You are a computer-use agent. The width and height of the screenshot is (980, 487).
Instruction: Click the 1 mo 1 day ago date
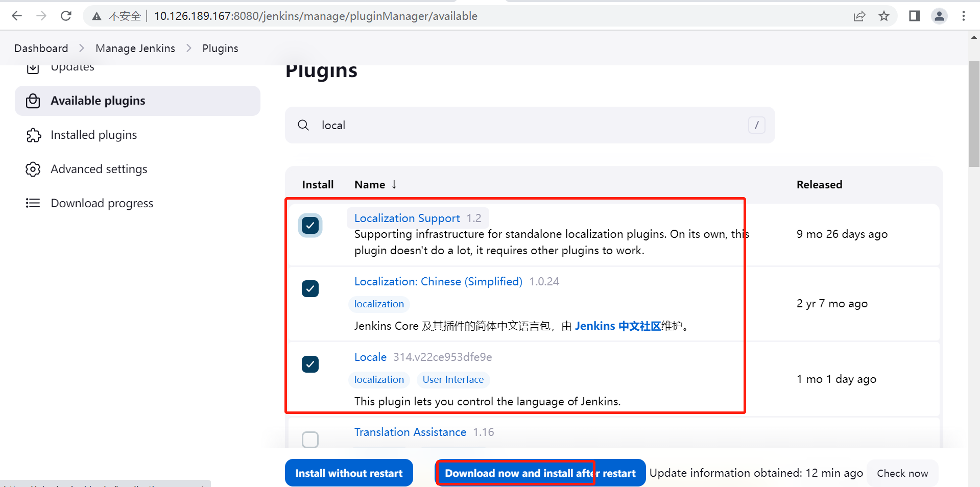(836, 379)
